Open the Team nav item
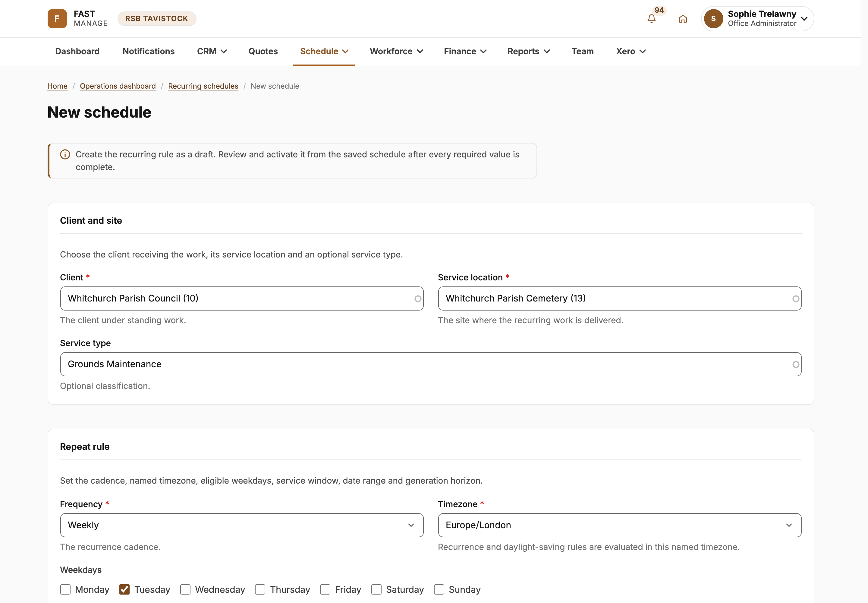This screenshot has width=868, height=603. (583, 51)
